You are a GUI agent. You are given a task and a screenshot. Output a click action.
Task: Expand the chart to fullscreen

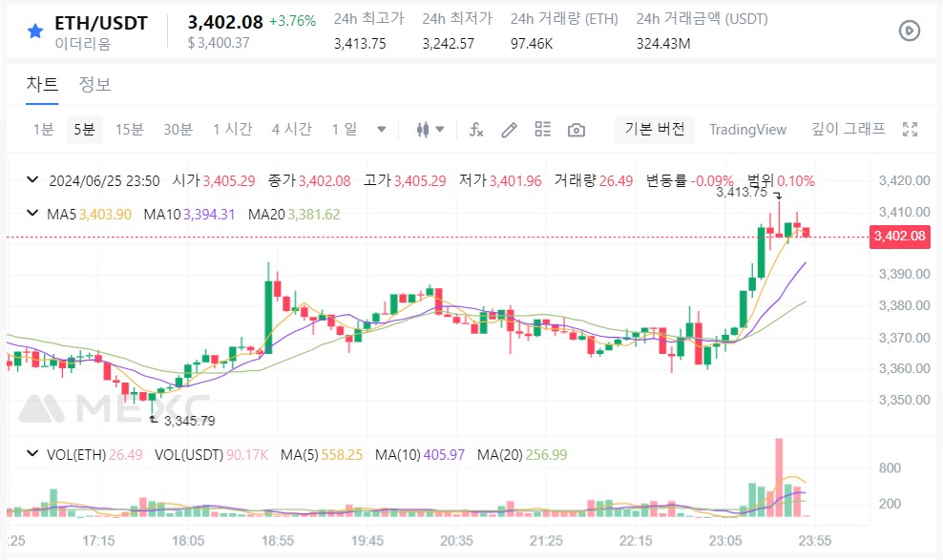(x=910, y=129)
